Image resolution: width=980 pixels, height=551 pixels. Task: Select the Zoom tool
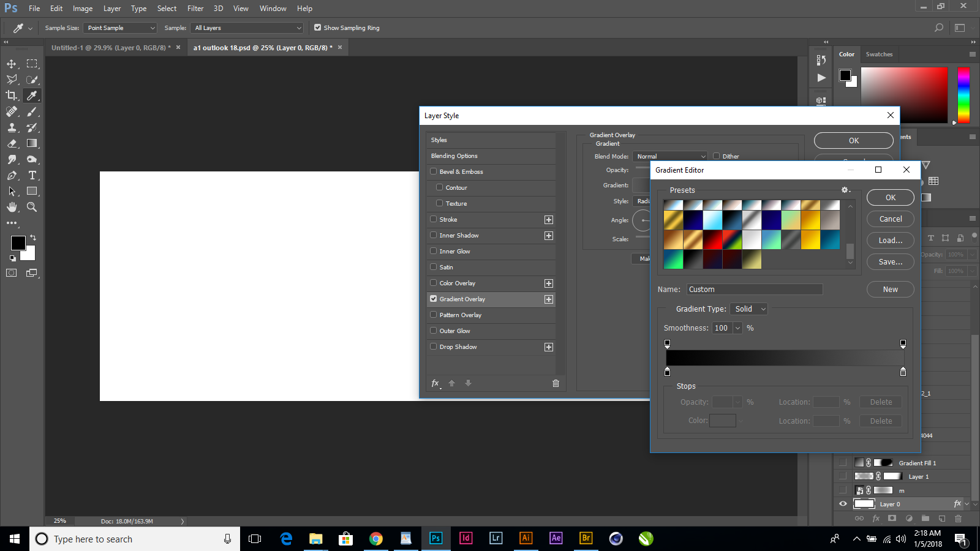click(x=32, y=207)
